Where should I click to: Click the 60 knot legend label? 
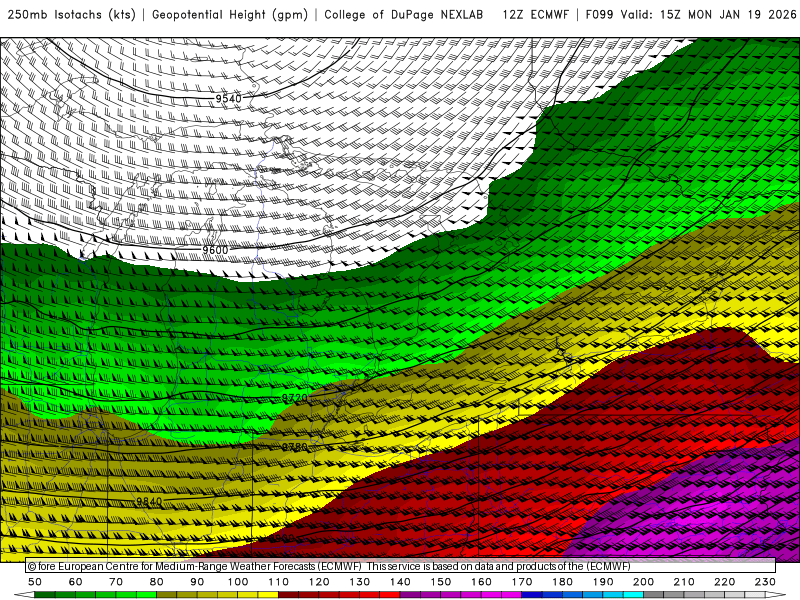click(76, 582)
